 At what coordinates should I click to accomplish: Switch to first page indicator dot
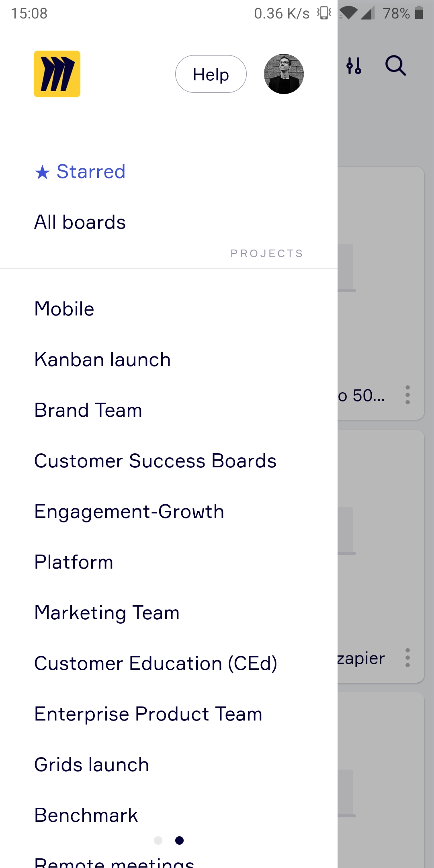click(158, 840)
